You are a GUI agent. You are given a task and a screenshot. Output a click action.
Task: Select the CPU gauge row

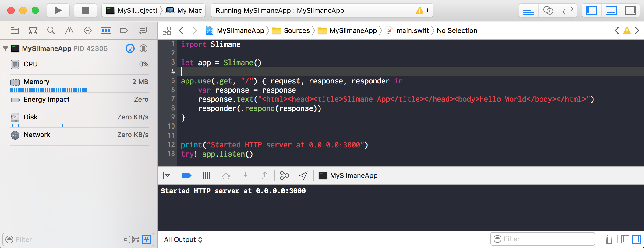click(x=80, y=64)
